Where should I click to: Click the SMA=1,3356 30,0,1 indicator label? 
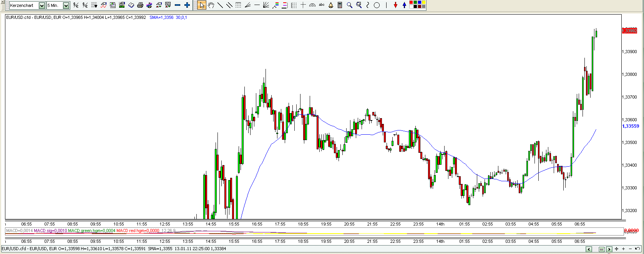[x=168, y=17]
